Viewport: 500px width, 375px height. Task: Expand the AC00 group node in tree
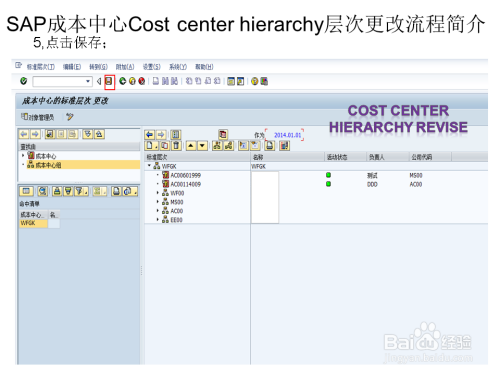coord(158,211)
